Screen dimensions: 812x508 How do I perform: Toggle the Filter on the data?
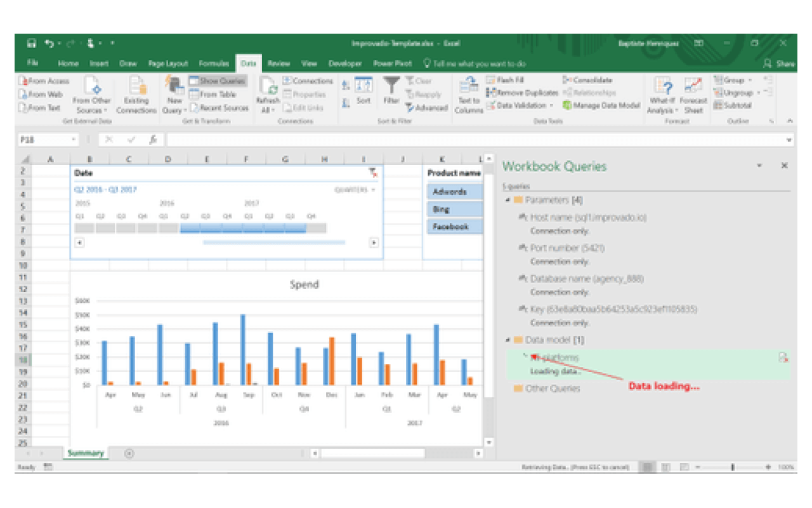coord(391,91)
